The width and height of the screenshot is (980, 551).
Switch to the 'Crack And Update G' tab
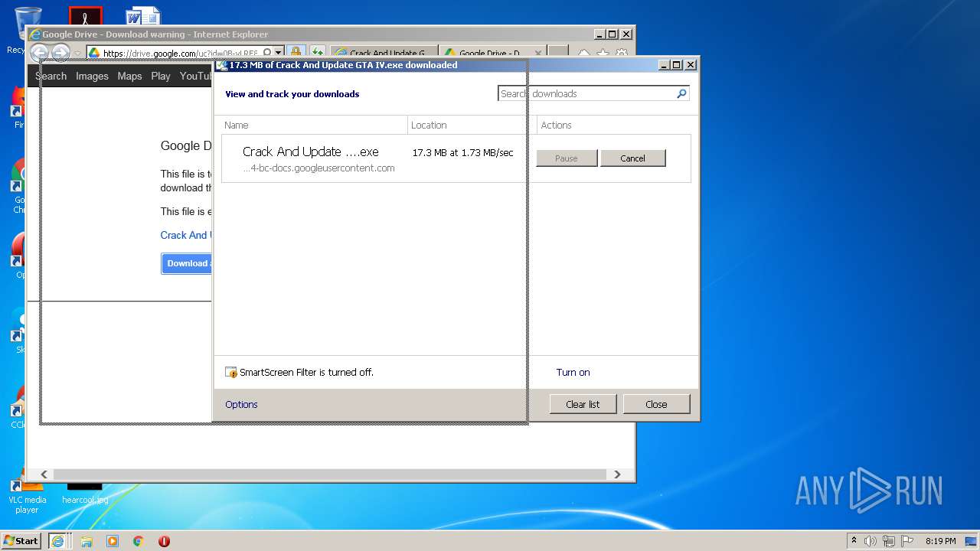[384, 53]
